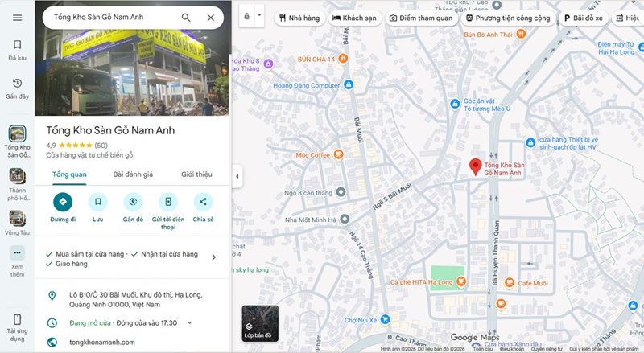This screenshot has width=644, height=353.
Task: Select Ngõ 8 cao thắng marker
Action: pos(341,192)
